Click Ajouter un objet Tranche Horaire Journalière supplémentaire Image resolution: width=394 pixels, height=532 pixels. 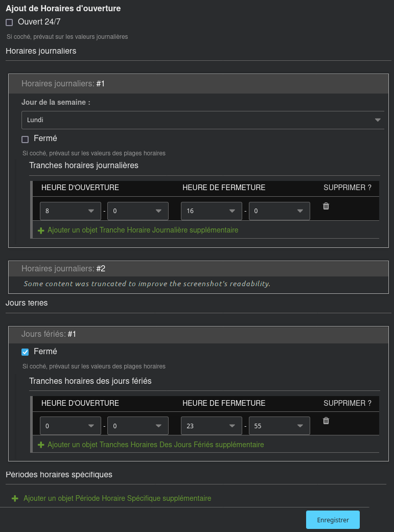(x=143, y=230)
